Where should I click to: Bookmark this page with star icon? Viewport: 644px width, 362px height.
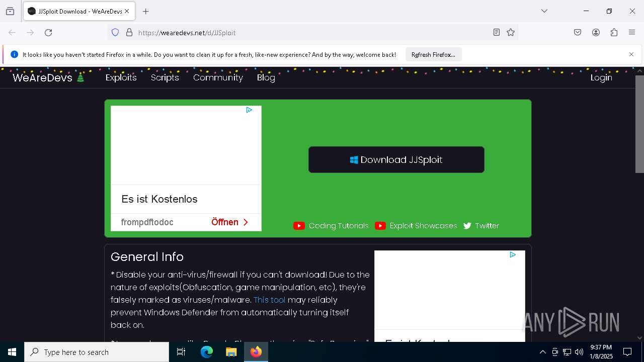511,33
